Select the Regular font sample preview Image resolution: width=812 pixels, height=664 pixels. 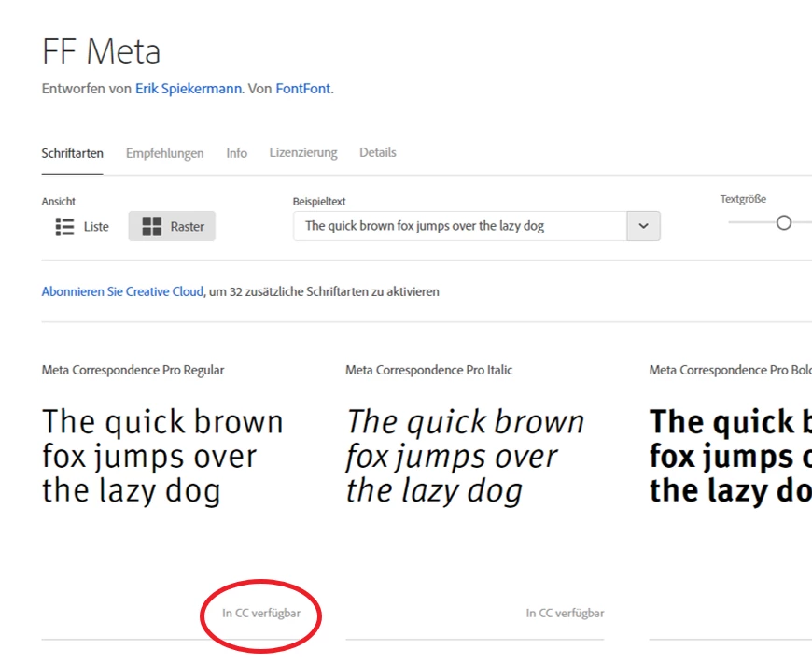pyautogui.click(x=162, y=456)
